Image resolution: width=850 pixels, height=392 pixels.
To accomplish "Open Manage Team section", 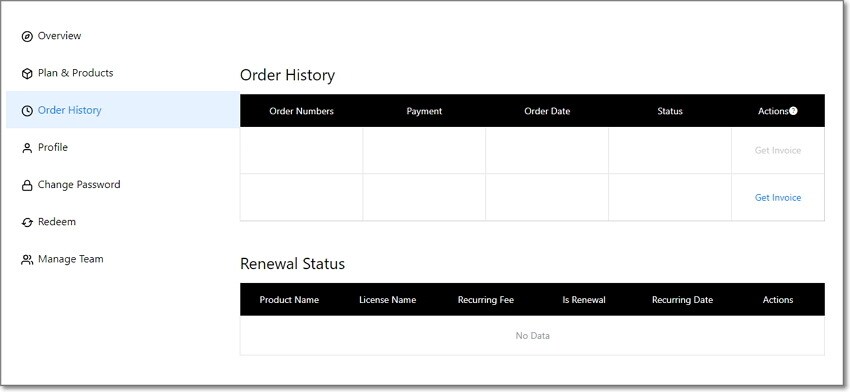I will tap(70, 259).
